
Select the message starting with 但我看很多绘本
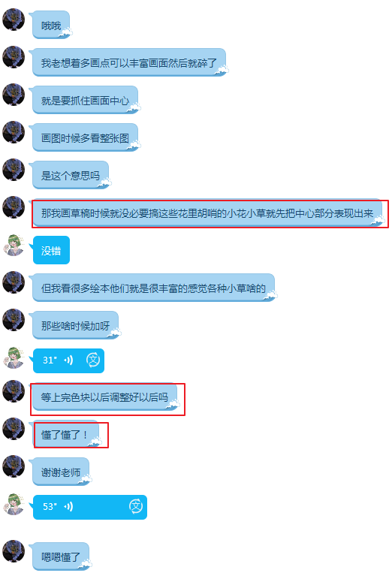[x=154, y=288]
